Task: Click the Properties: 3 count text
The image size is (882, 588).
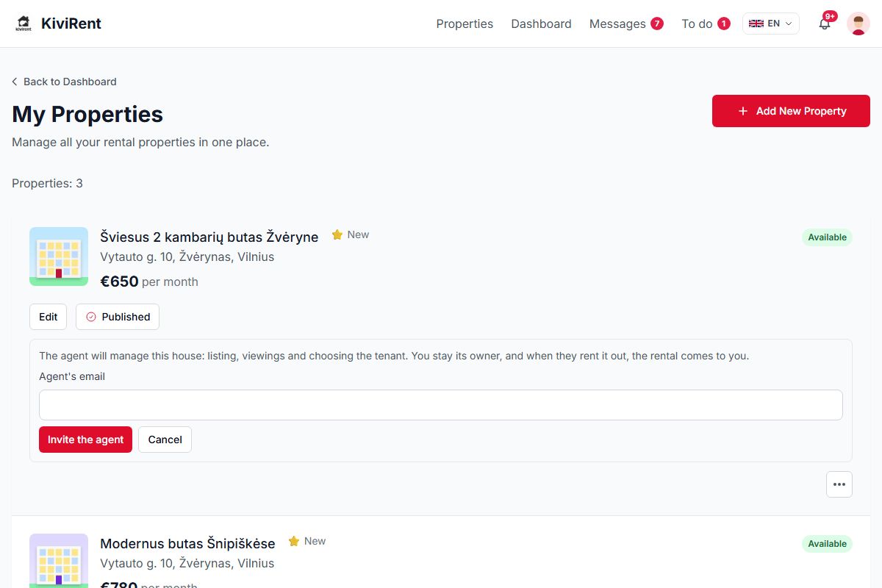Action: [x=47, y=183]
